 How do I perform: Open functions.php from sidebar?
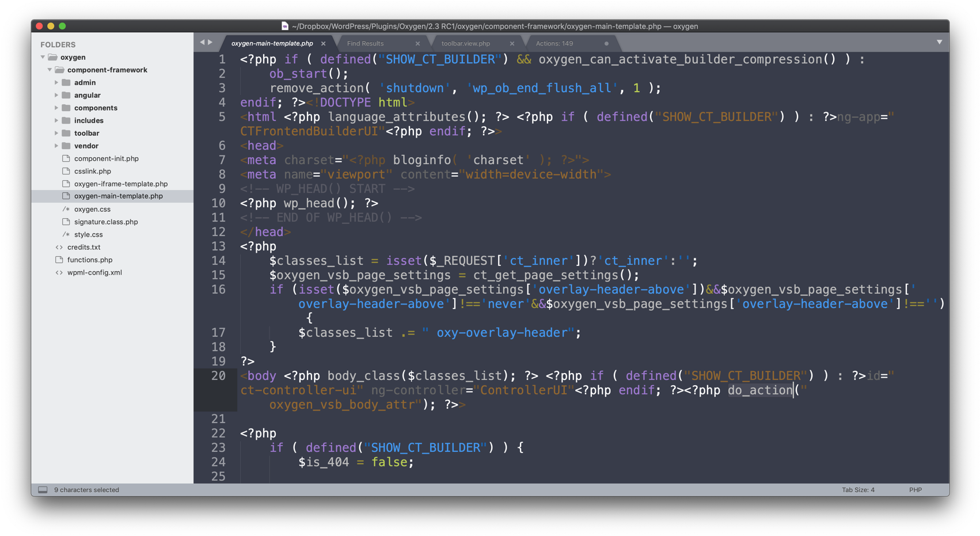click(90, 260)
